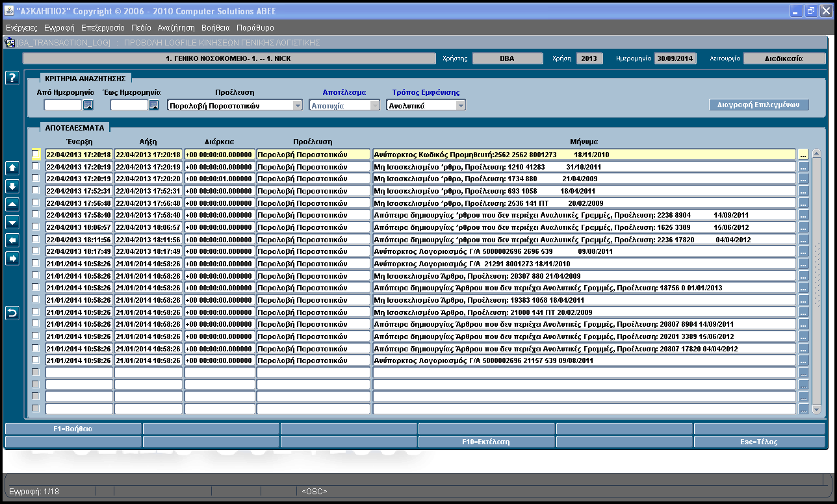This screenshot has width=837, height=504.
Task: Open the Αναζήτηση menu
Action: point(176,28)
